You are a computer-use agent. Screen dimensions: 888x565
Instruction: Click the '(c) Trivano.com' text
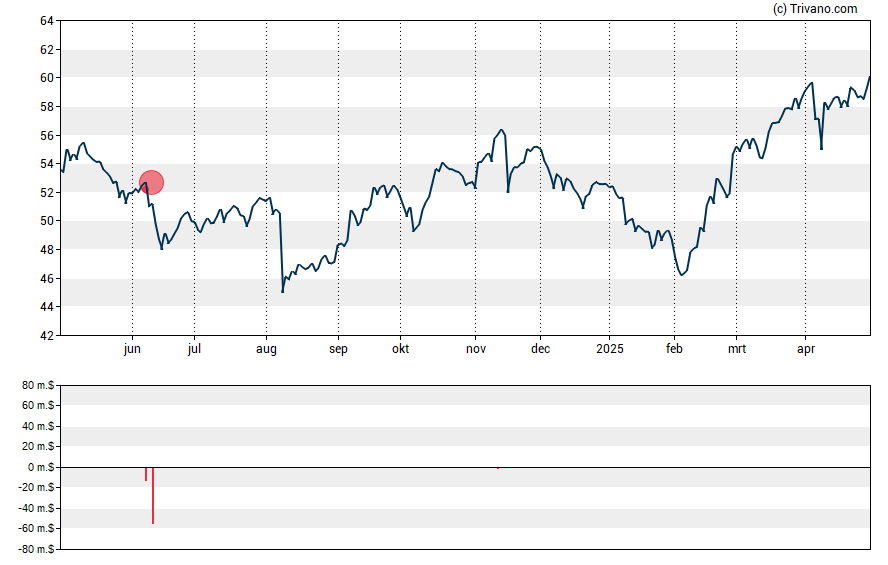[x=815, y=8]
